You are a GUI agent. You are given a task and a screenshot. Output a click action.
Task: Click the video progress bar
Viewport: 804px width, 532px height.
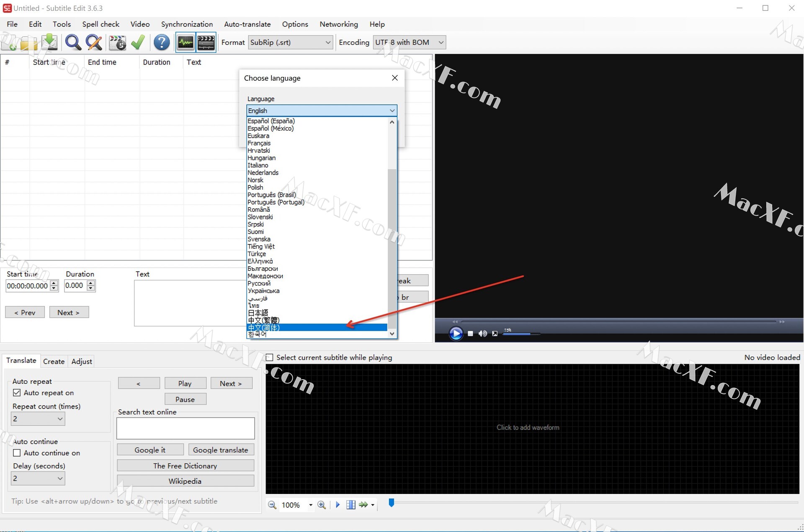[618, 321]
